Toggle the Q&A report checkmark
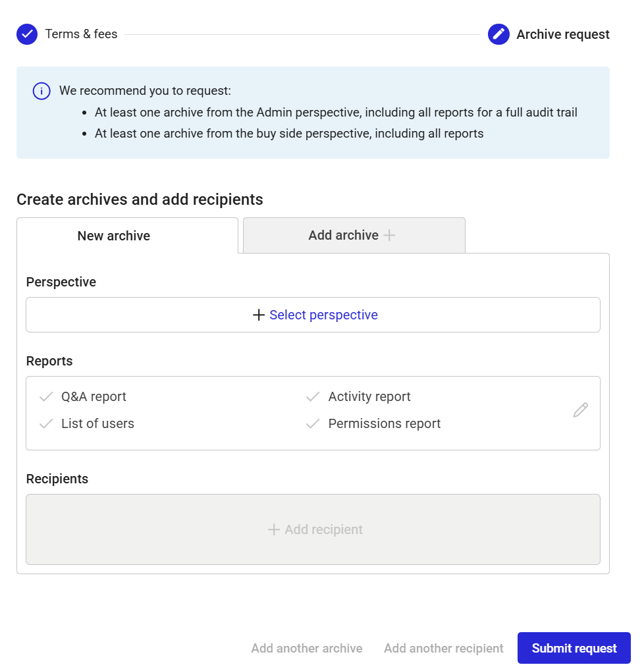The image size is (644, 671). tap(46, 396)
